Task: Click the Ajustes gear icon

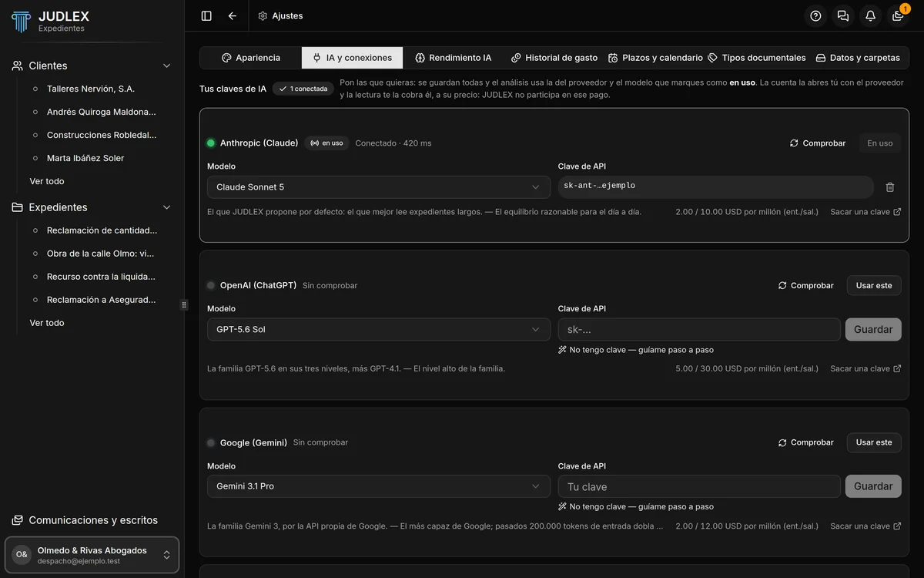Action: point(263,15)
